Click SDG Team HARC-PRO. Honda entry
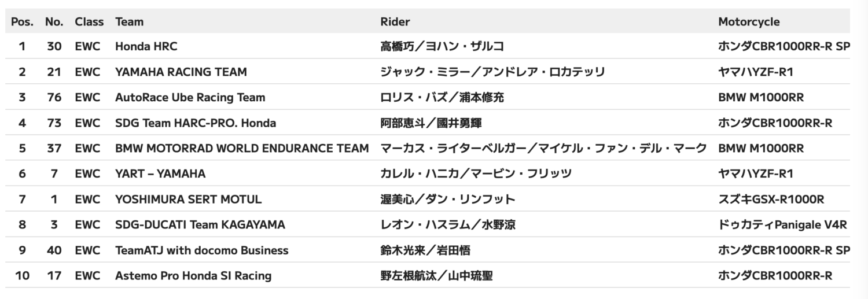Viewport: 868px width, 299px height. 196,123
